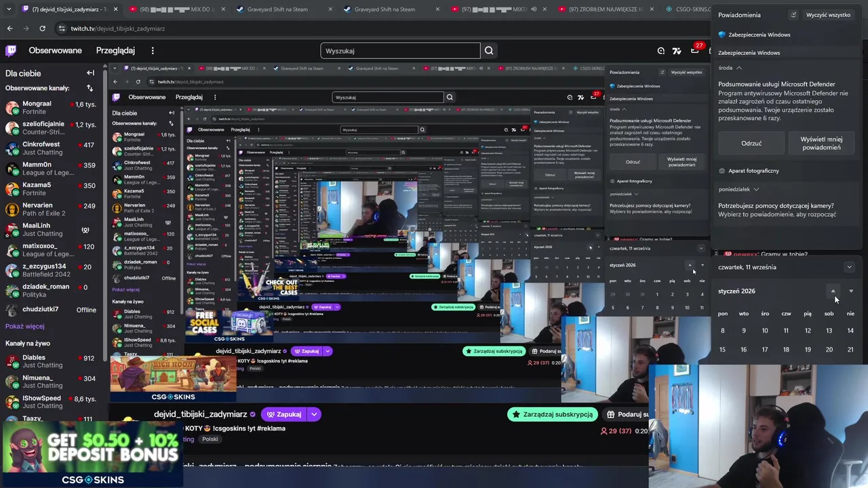Viewport: 868px width, 488px height.
Task: Expand the poniedziałek notification group
Action: click(x=756, y=189)
